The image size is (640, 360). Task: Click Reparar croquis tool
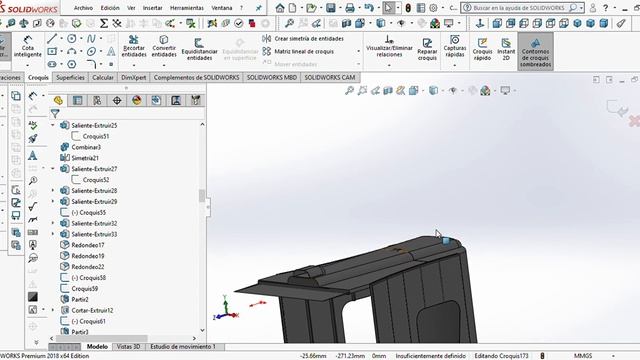[427, 49]
